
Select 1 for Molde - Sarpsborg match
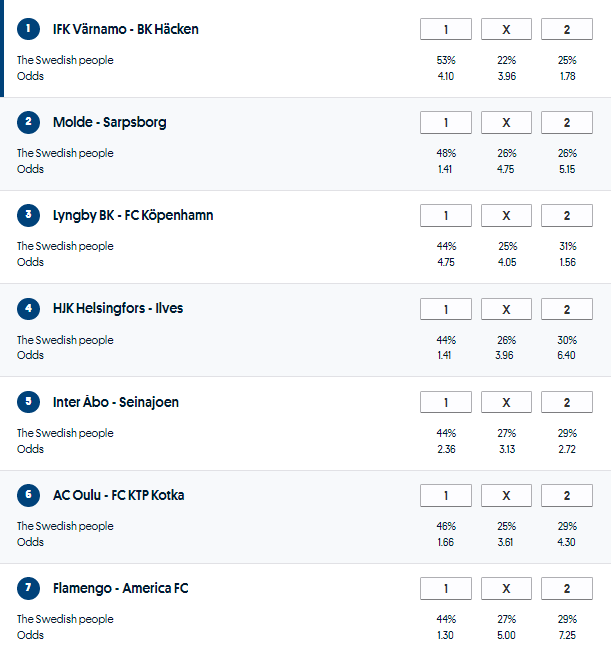[x=446, y=123]
